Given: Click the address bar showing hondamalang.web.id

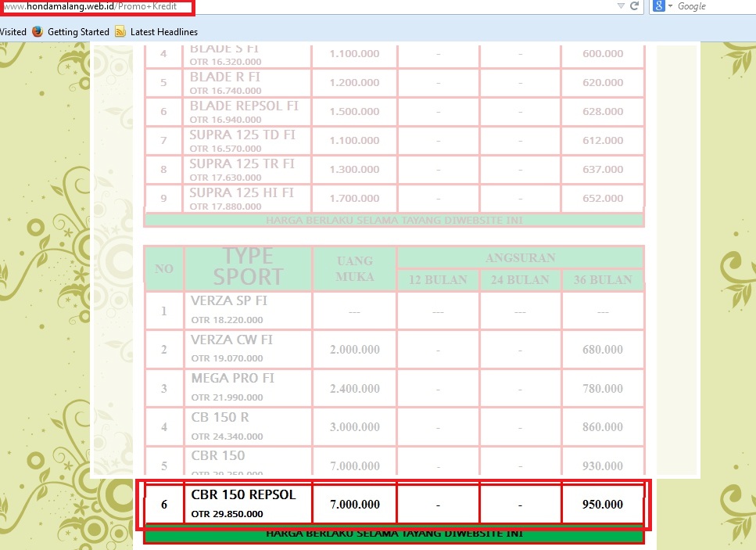Looking at the screenshot, I should click(x=313, y=6).
